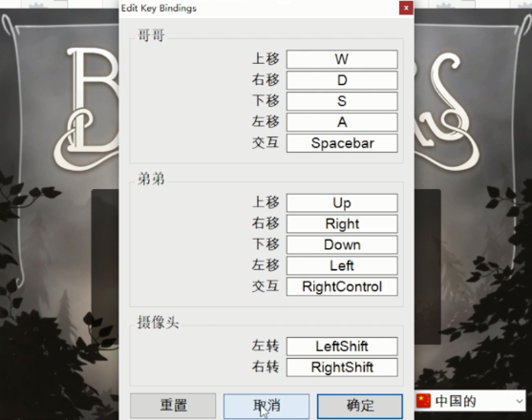532x420 pixels.
Task: Select the Down key binding field
Action: [342, 244]
